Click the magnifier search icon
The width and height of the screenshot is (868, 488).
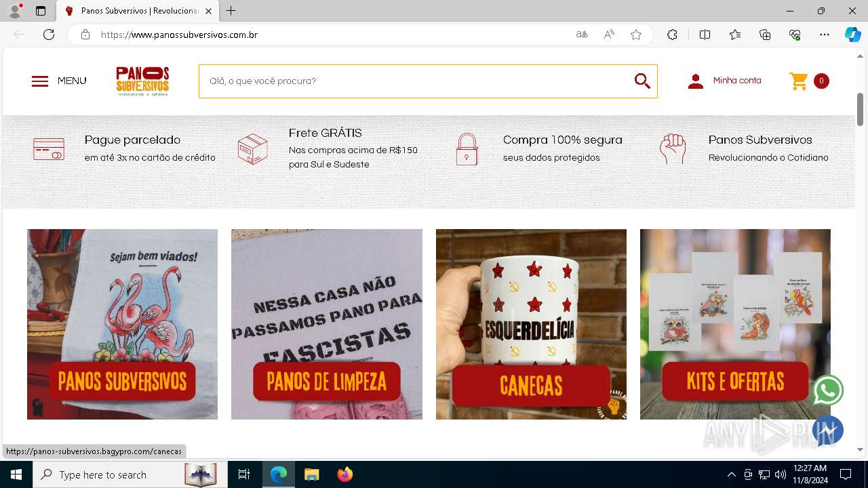(x=642, y=81)
